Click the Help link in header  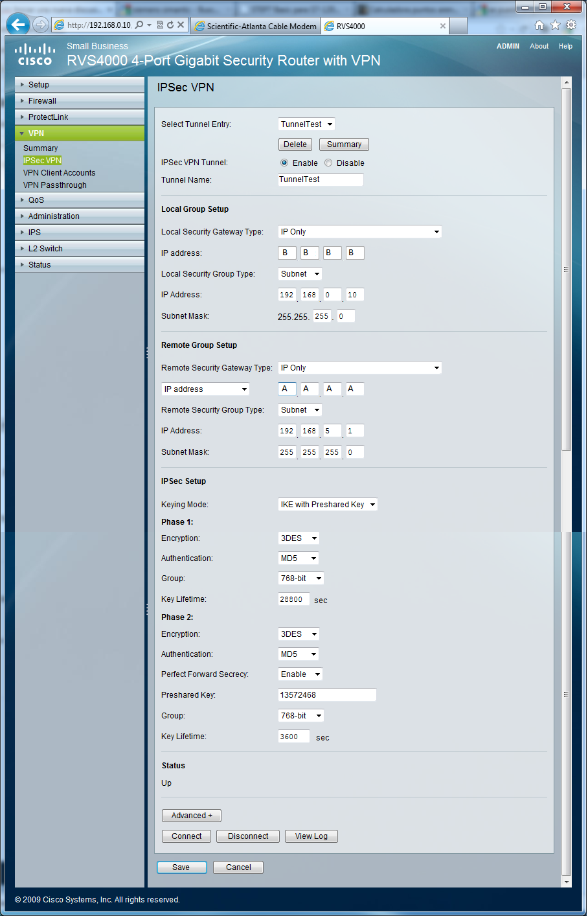[x=565, y=46]
